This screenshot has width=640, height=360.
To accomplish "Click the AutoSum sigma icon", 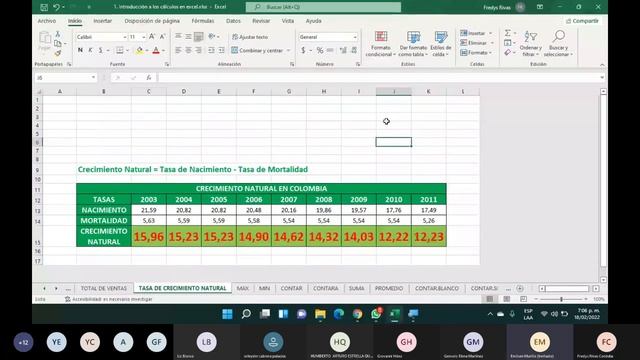I will (x=507, y=33).
